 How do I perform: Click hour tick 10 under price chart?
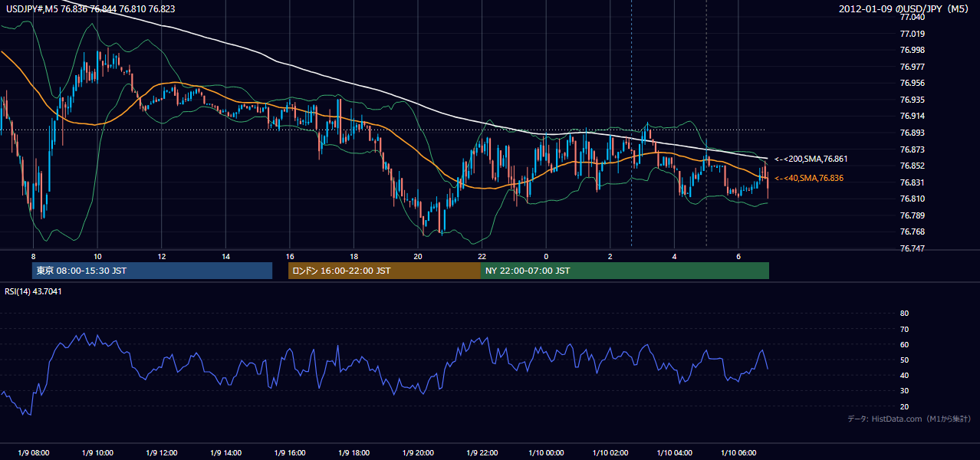pos(97,255)
